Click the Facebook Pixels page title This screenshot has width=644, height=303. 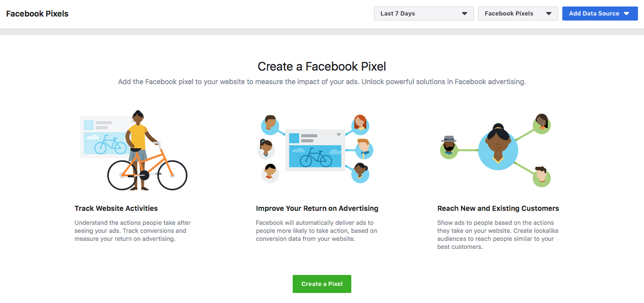37,14
